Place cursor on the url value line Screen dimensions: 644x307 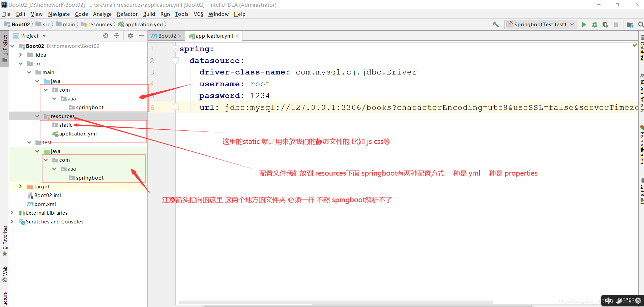click(432, 107)
